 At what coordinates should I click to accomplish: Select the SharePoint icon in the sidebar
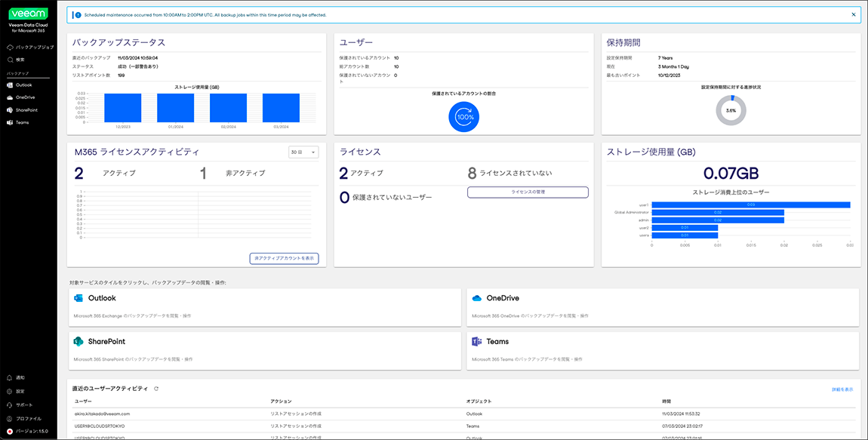click(x=10, y=110)
